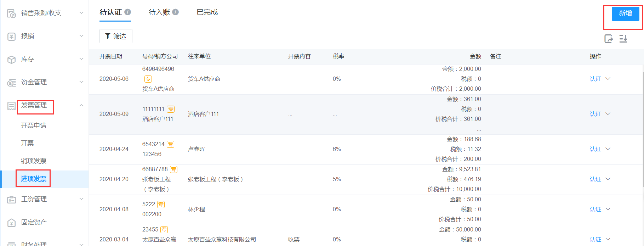Click the 往来单位 column header
The image size is (644, 246).
[x=199, y=56]
